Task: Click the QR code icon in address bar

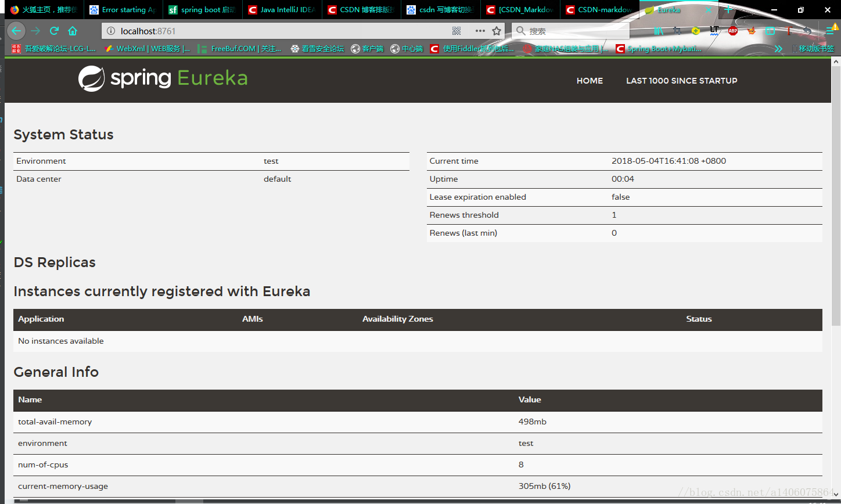Action: (457, 31)
